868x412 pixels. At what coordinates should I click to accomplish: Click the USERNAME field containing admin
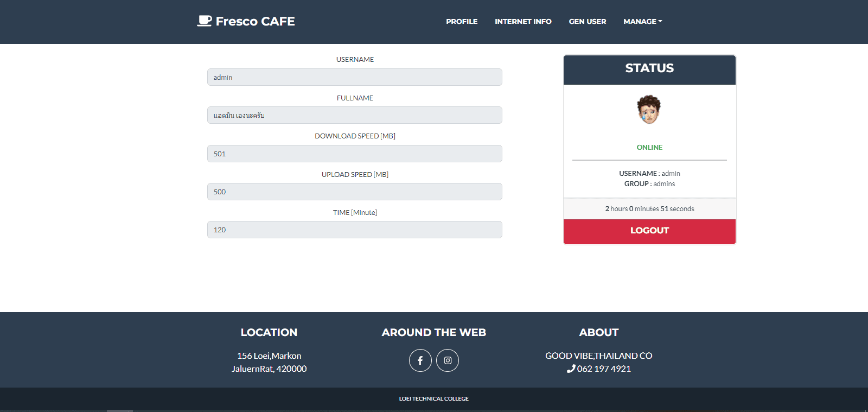(x=354, y=77)
